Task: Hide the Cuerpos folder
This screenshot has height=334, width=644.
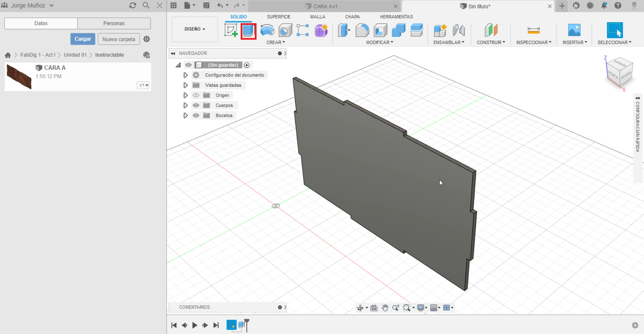Action: pos(196,105)
